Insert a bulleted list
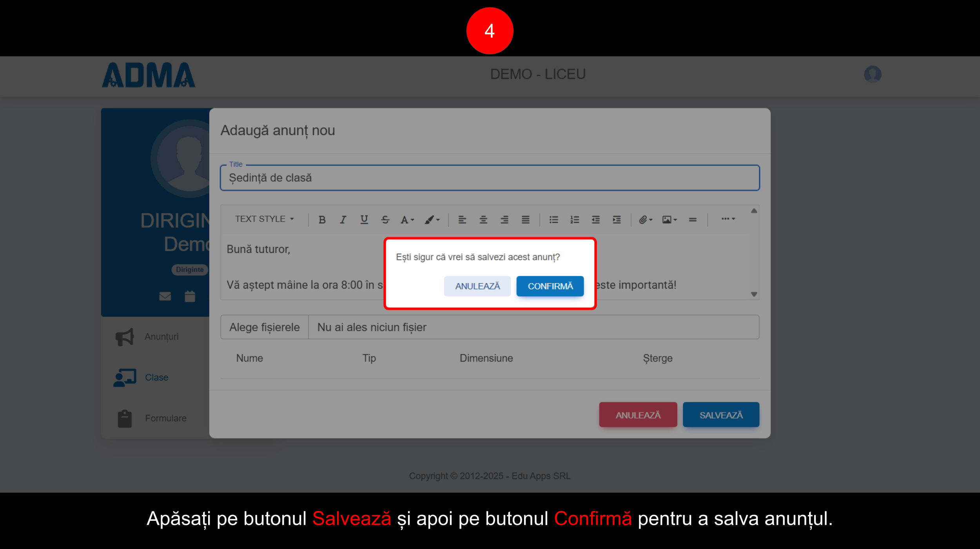Viewport: 980px width, 549px height. tap(554, 220)
